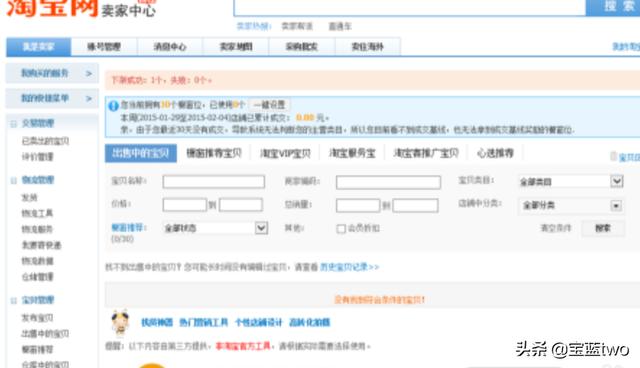Viewport: 640px width, 368px height.
Task: Open 发布宝贝 in sidebar
Action: pos(38,318)
